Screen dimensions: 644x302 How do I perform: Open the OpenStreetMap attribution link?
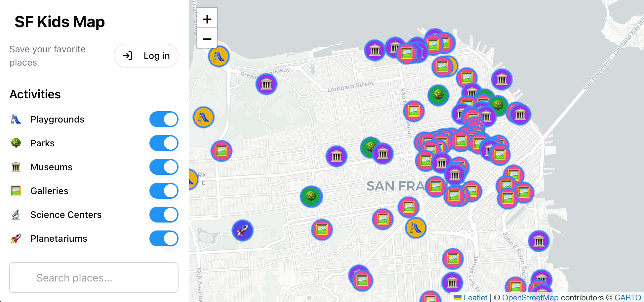(x=530, y=297)
